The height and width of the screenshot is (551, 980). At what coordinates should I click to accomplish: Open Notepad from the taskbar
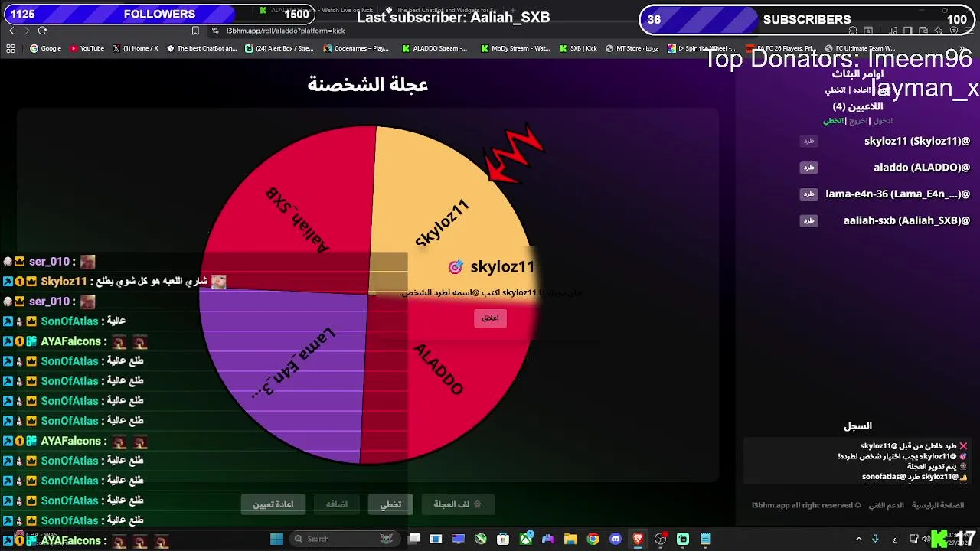click(x=705, y=539)
